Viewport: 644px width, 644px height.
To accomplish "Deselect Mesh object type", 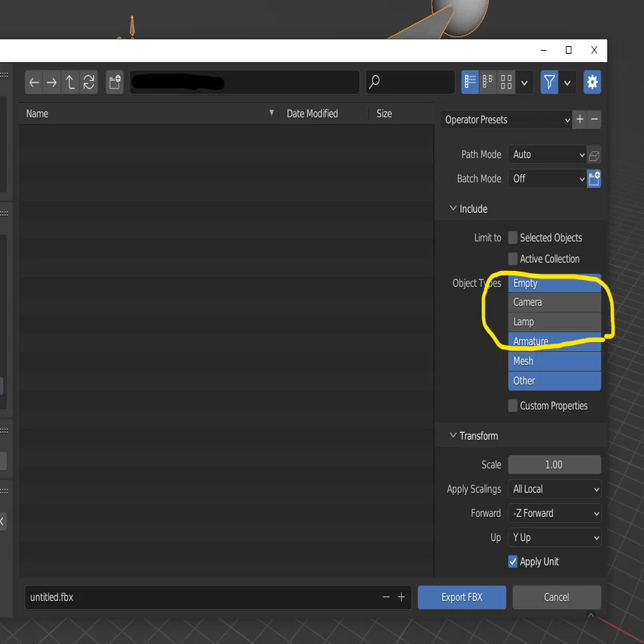I will tap(555, 362).
